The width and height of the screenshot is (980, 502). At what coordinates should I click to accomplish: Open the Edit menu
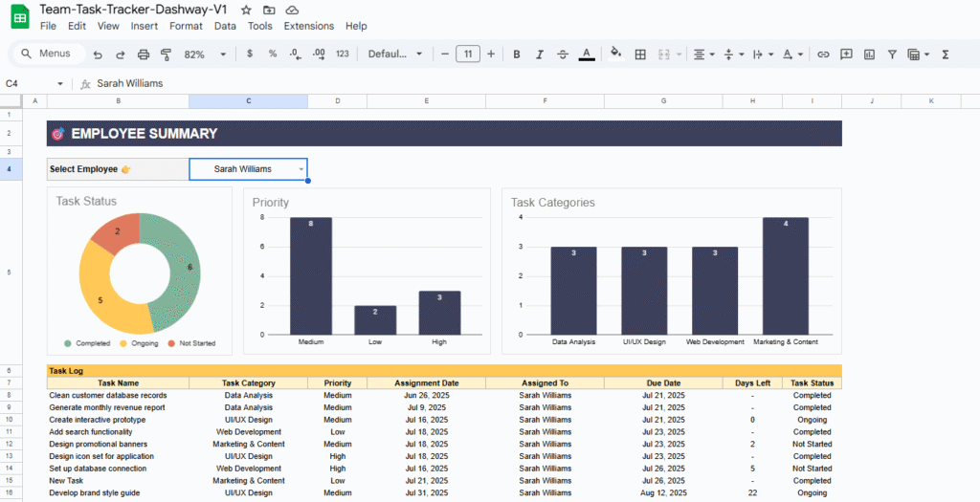pos(77,26)
